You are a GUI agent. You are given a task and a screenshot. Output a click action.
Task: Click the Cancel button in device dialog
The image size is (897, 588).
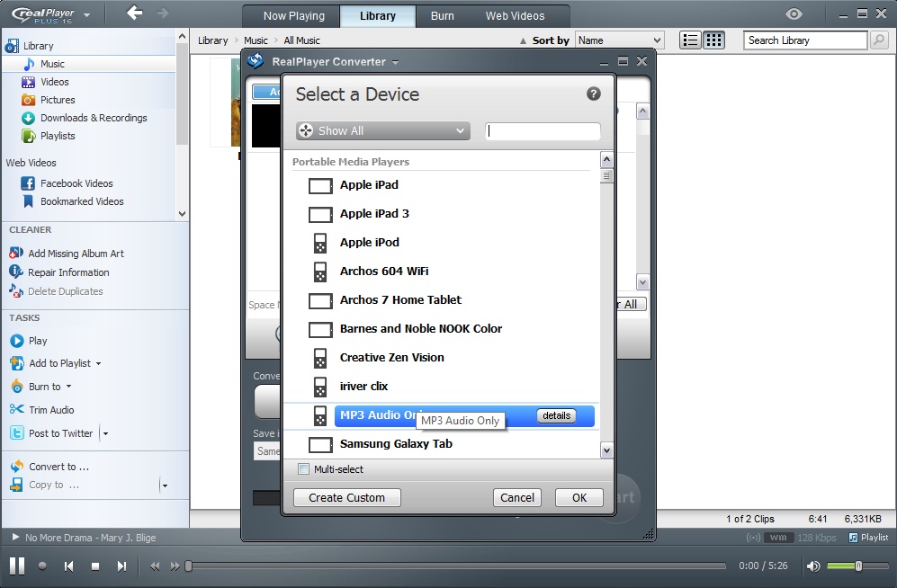[x=517, y=498]
